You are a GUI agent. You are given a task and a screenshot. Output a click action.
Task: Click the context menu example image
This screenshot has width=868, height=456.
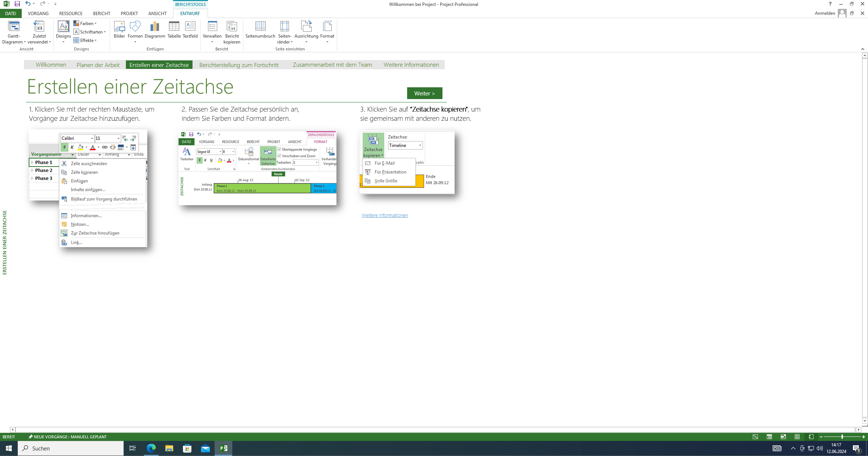coord(88,188)
